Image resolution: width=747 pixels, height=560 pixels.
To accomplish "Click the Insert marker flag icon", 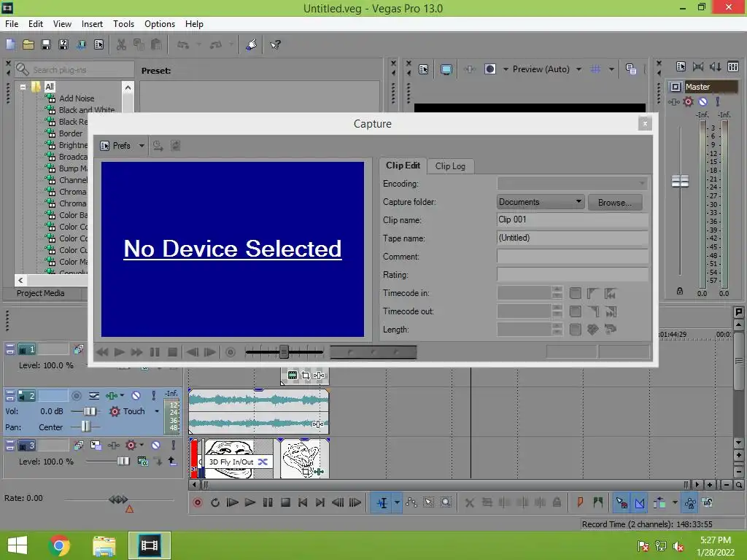I will point(580,502).
